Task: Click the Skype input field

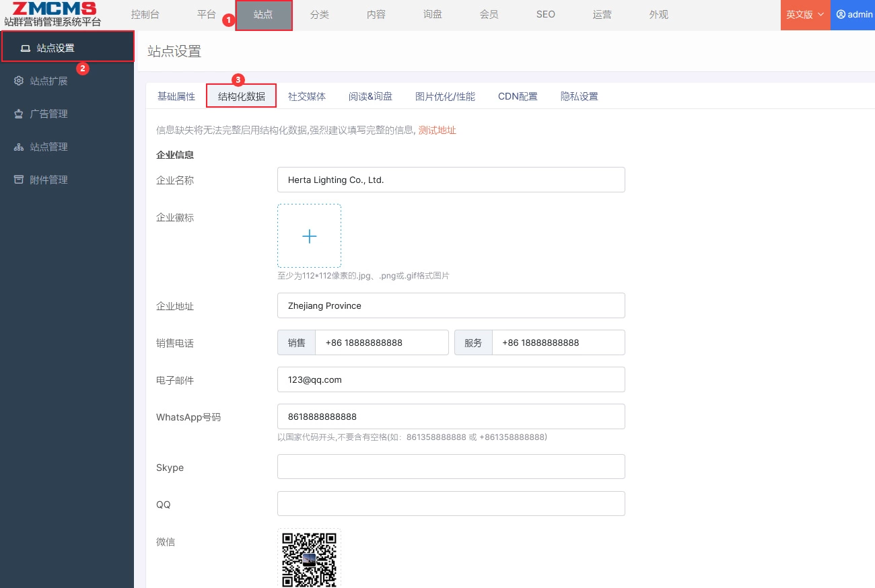Action: pos(451,467)
